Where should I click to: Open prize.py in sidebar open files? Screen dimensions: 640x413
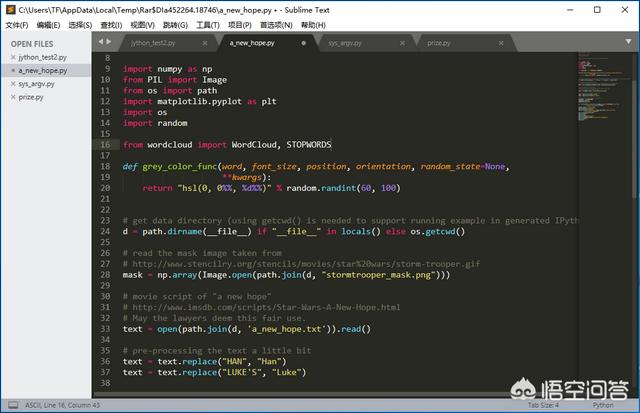click(31, 97)
